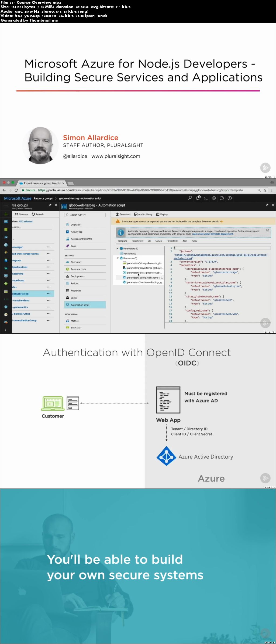Open Access control (IAM) menu item
Image resolution: width=276 pixels, height=644 pixels.
(85, 239)
